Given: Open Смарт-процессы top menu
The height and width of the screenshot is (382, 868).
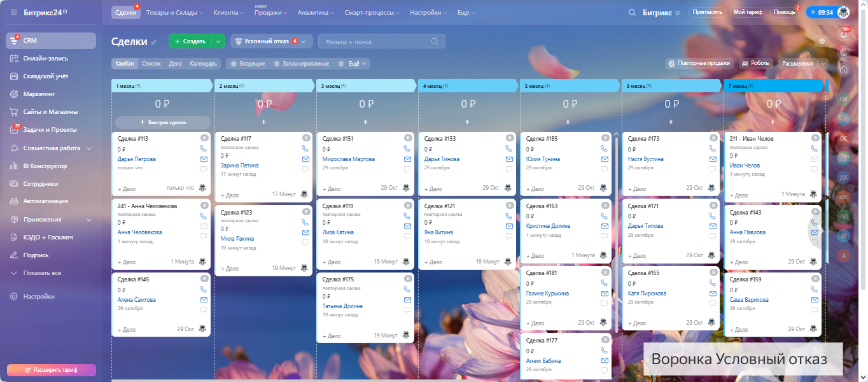Looking at the screenshot, I should (370, 13).
